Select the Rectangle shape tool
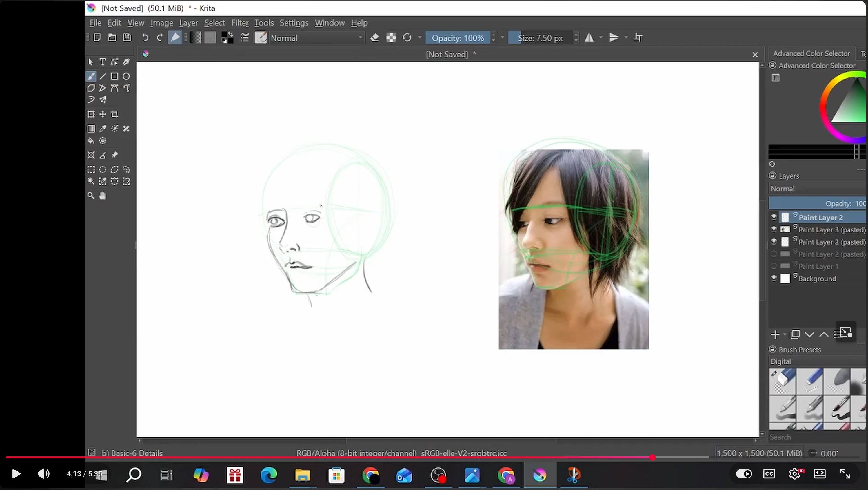This screenshot has width=868, height=490. (114, 76)
